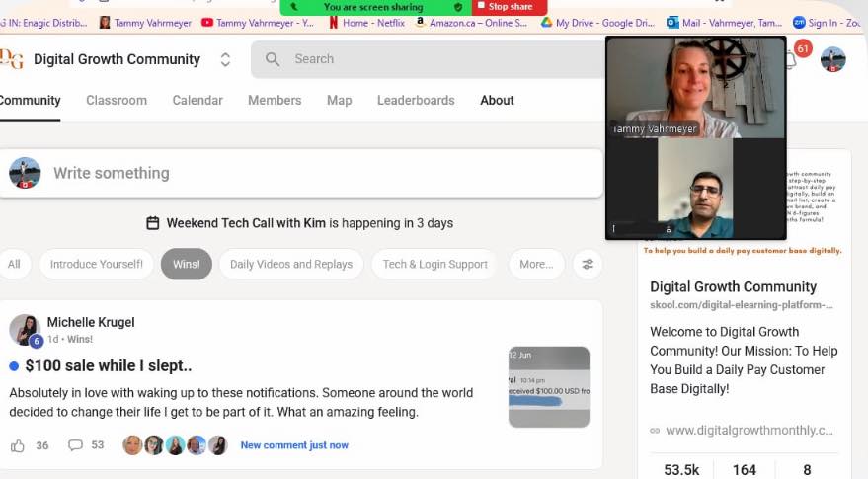
Task: Click the calendar icon beside Weekend Tech Call
Action: click(153, 223)
